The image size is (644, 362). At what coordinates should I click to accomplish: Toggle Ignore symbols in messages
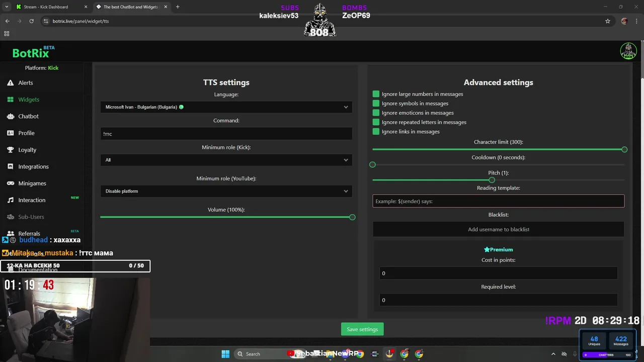coord(376,103)
